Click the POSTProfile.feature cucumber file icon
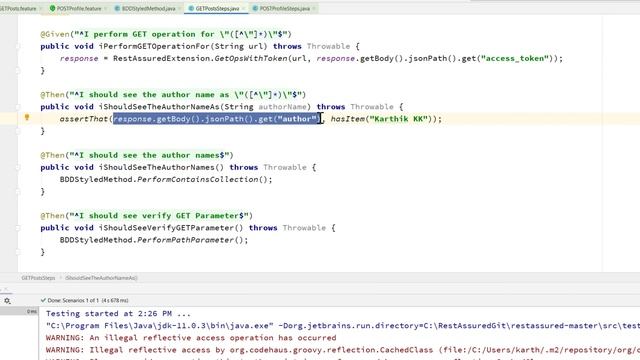Screen dimensions: 640x360 52,8
